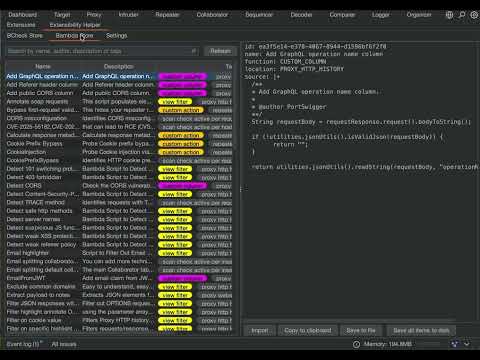Click the memory indicator icon in status bar
The height and width of the screenshot is (360, 480).
[356, 344]
